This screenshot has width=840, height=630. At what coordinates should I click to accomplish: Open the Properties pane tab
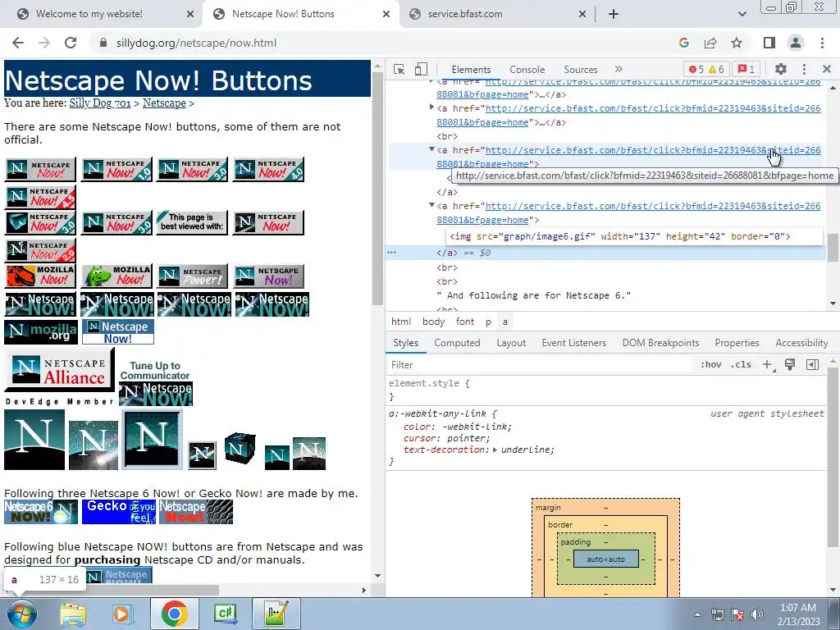(737, 343)
